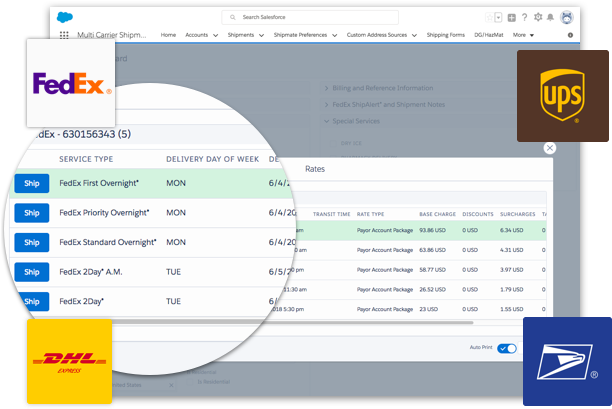Screen dimensions: 612x409
Task: Expand the Shipmate Preferences chevron
Action: [334, 35]
